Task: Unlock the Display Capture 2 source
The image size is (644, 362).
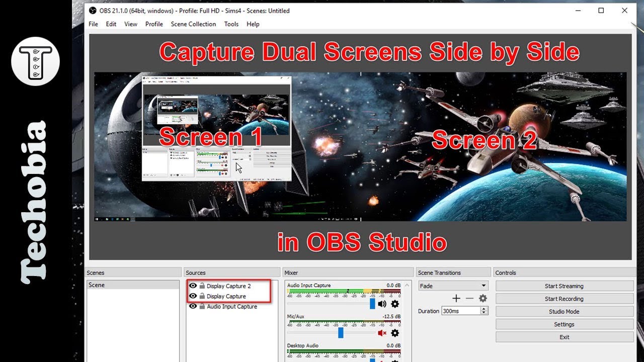Action: [x=202, y=286]
